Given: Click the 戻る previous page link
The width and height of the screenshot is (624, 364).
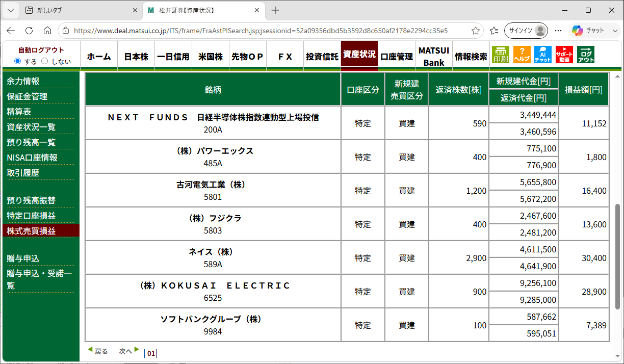Looking at the screenshot, I should (x=98, y=351).
